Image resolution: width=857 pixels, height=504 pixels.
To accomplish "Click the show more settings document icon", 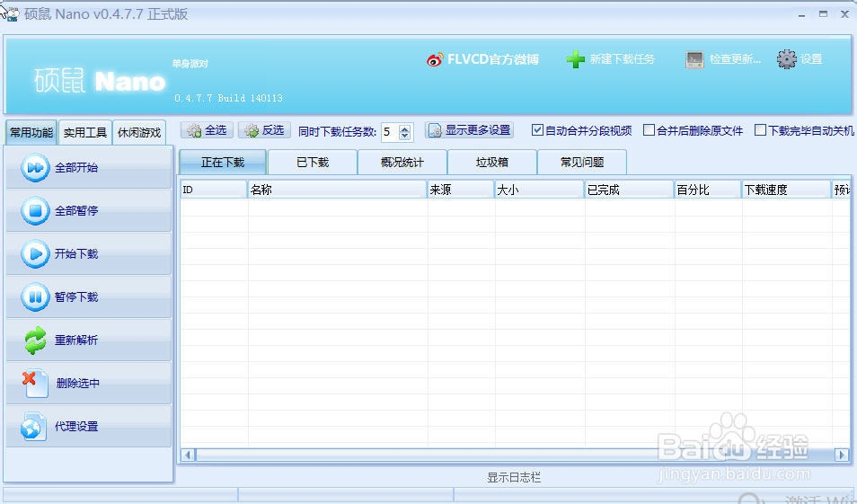I will click(435, 130).
